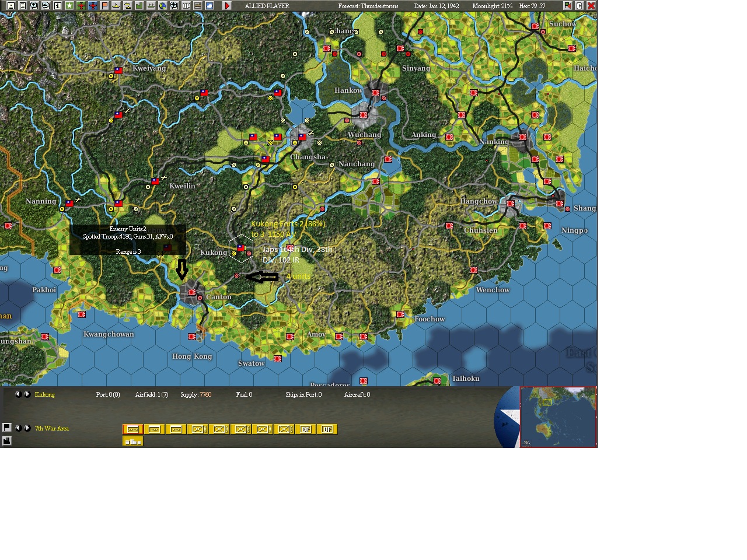Viewport: 747px width, 560px height.
Task: Select the Japanese unit at Suchow
Action: (535, 26)
